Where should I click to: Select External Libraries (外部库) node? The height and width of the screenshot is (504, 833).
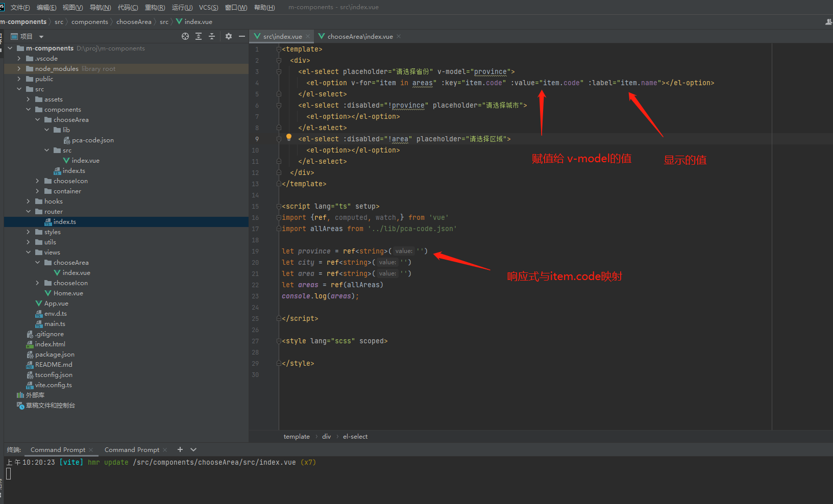coord(31,395)
